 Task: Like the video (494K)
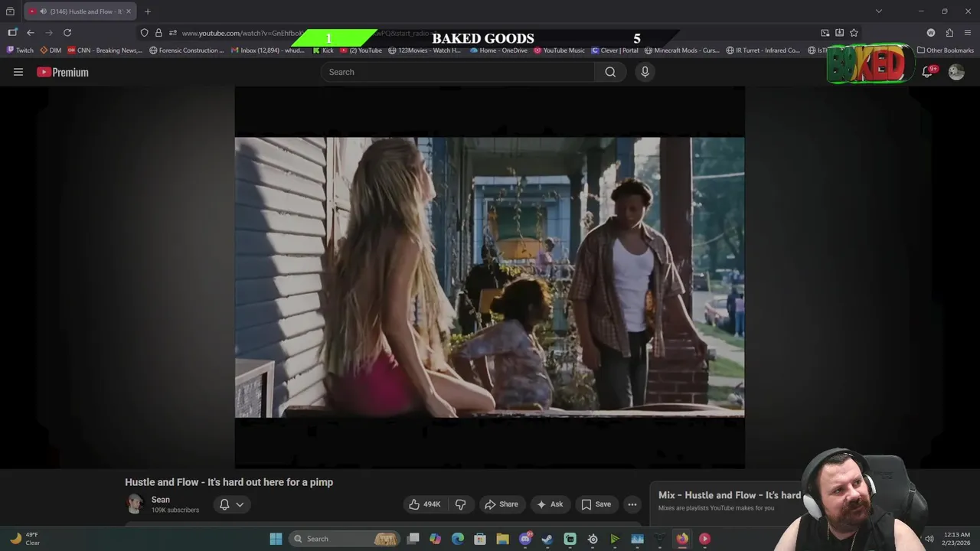coord(424,504)
